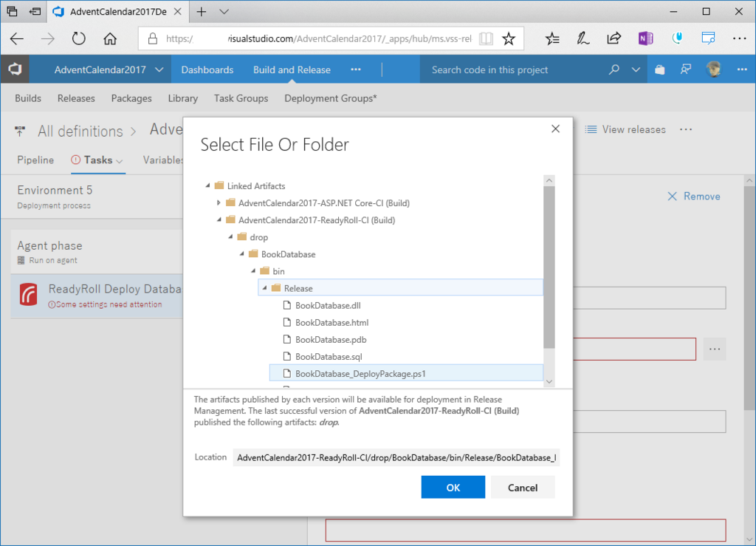This screenshot has height=546, width=756.
Task: Click Remove task link
Action: pyautogui.click(x=694, y=197)
